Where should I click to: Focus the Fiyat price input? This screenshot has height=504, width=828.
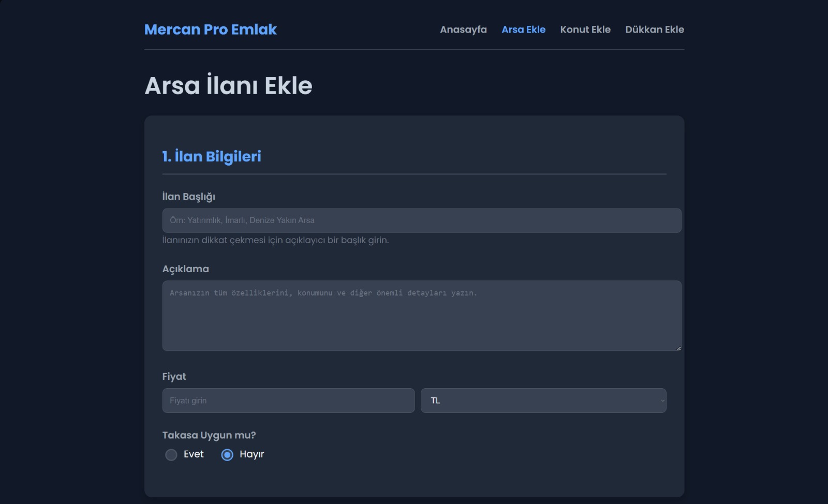click(288, 401)
